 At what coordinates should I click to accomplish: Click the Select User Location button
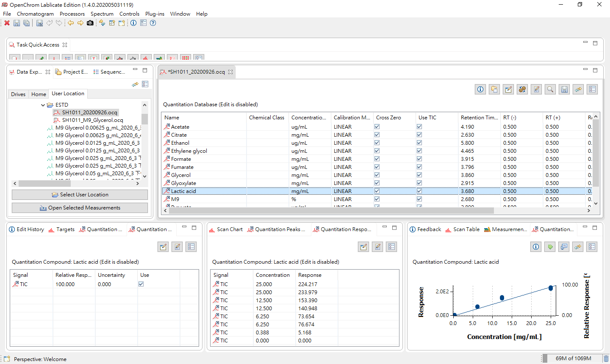(79, 195)
